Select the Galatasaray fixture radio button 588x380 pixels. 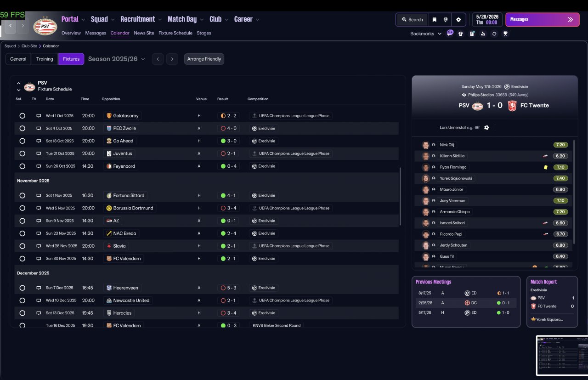point(22,116)
